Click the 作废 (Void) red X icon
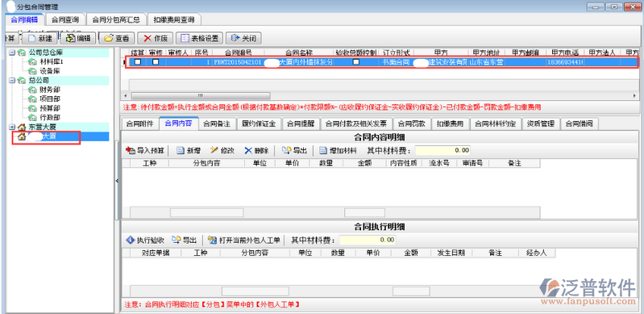This screenshot has width=644, height=314. pyautogui.click(x=147, y=38)
